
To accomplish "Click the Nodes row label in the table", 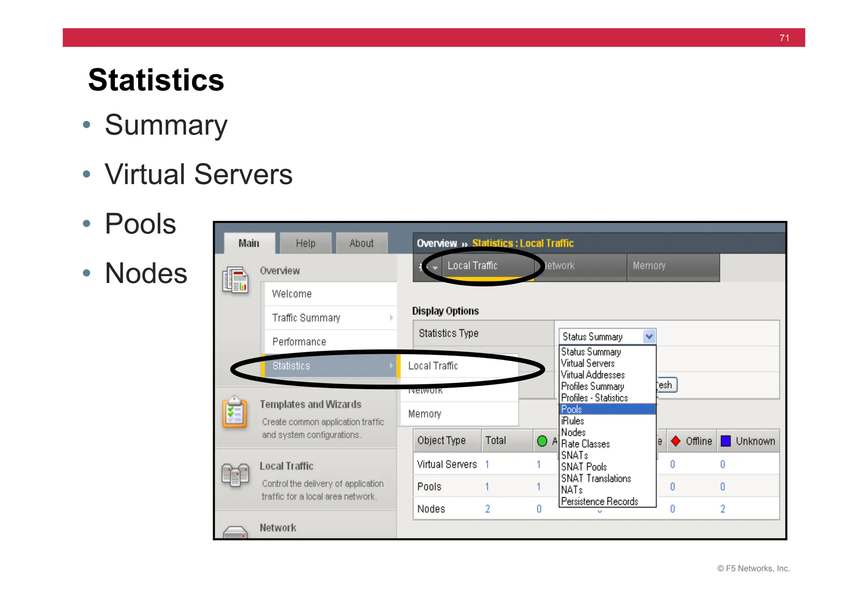I will pos(431,509).
